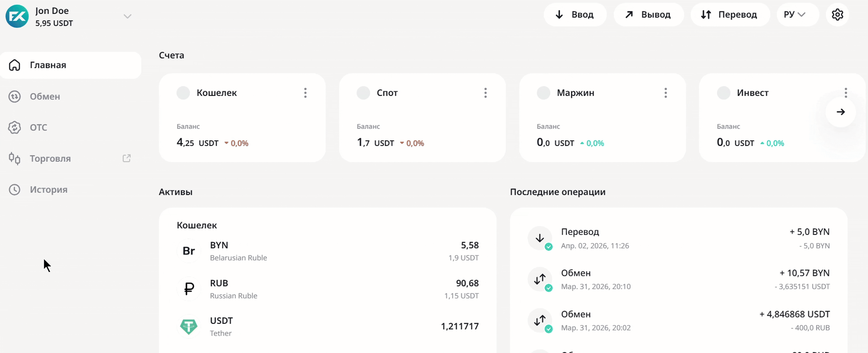
Task: Click the RUB ruble currency icon
Action: click(x=189, y=289)
